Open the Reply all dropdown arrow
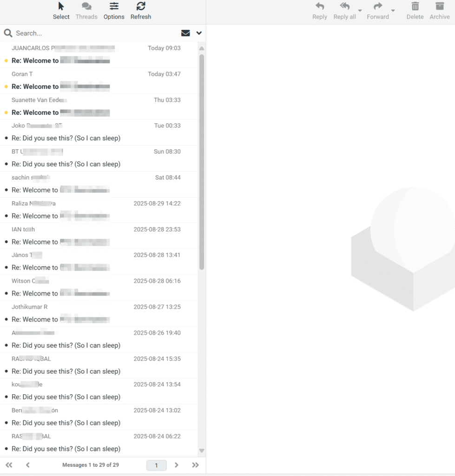The height and width of the screenshot is (476, 455). pyautogui.click(x=360, y=11)
